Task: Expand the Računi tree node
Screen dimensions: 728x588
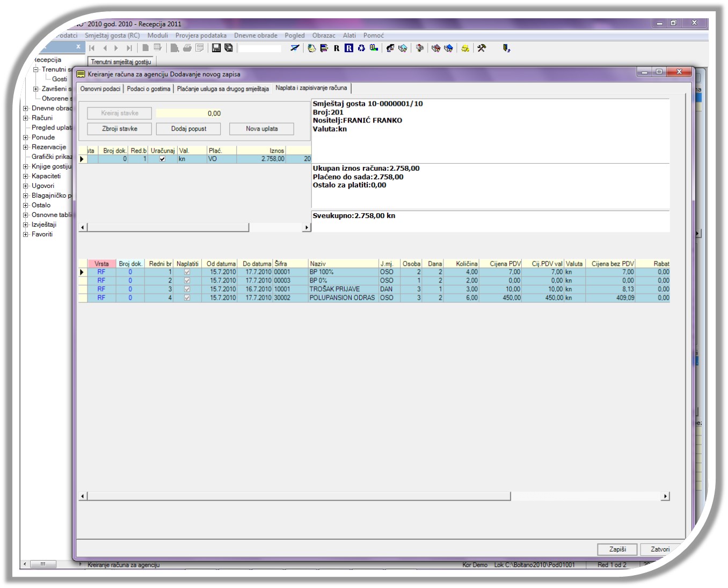Action: click(25, 118)
